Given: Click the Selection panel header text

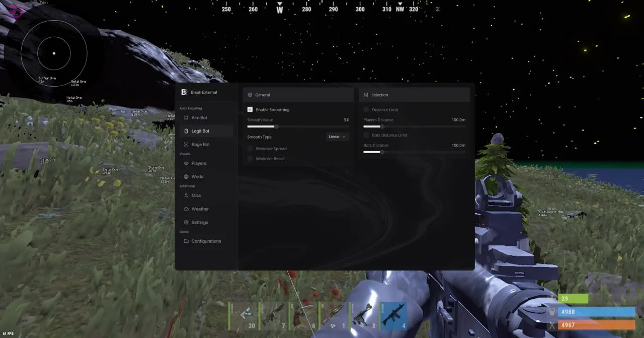Looking at the screenshot, I should tap(380, 95).
